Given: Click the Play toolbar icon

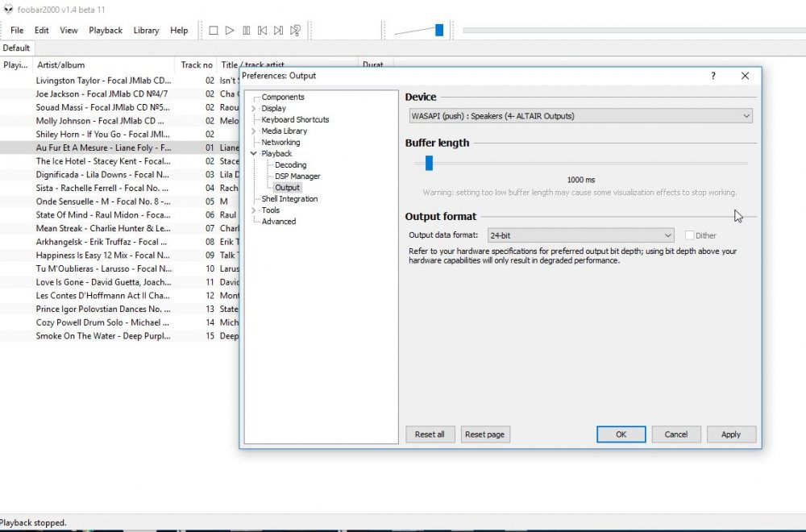Looking at the screenshot, I should pyautogui.click(x=230, y=31).
